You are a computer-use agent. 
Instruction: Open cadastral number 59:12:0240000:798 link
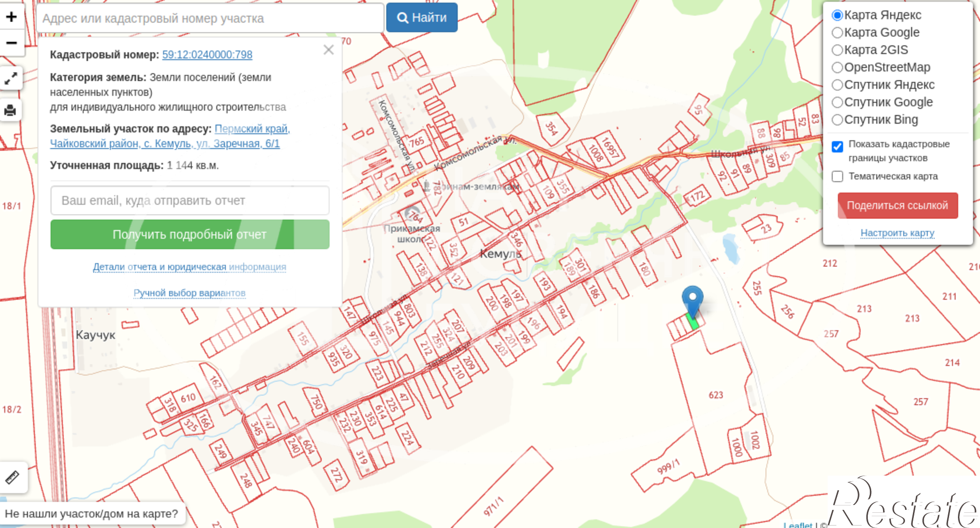click(207, 54)
